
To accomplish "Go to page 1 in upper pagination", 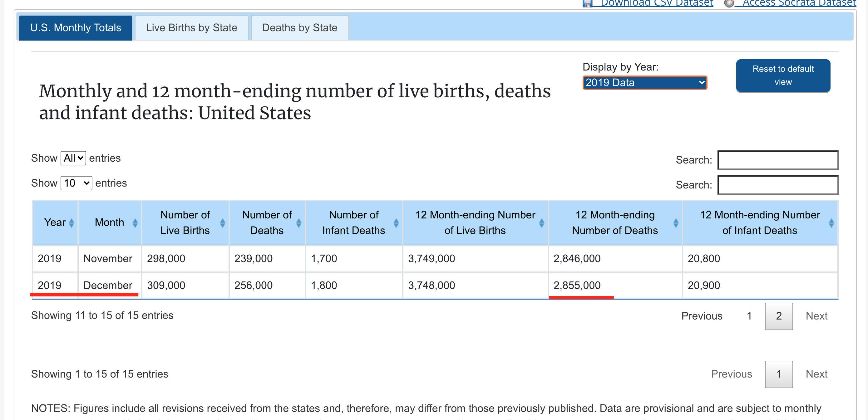I will [x=749, y=316].
